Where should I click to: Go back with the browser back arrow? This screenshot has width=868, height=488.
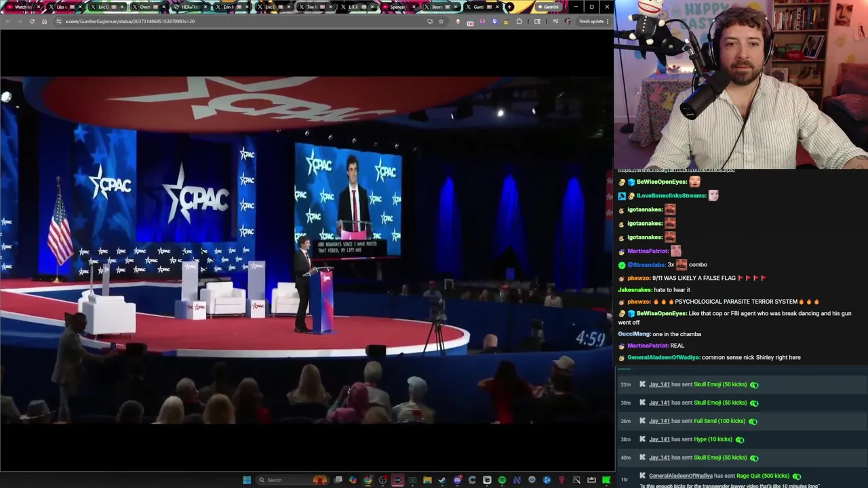tap(7, 21)
